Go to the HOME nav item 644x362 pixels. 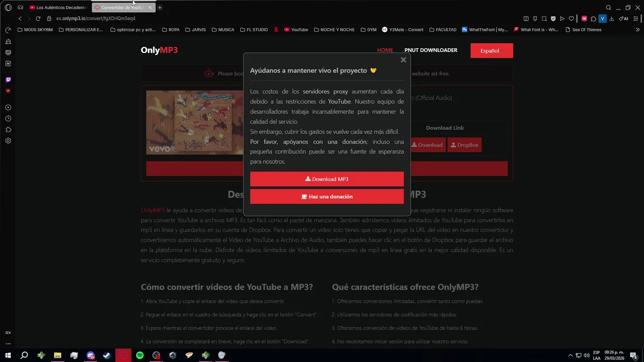tap(385, 50)
